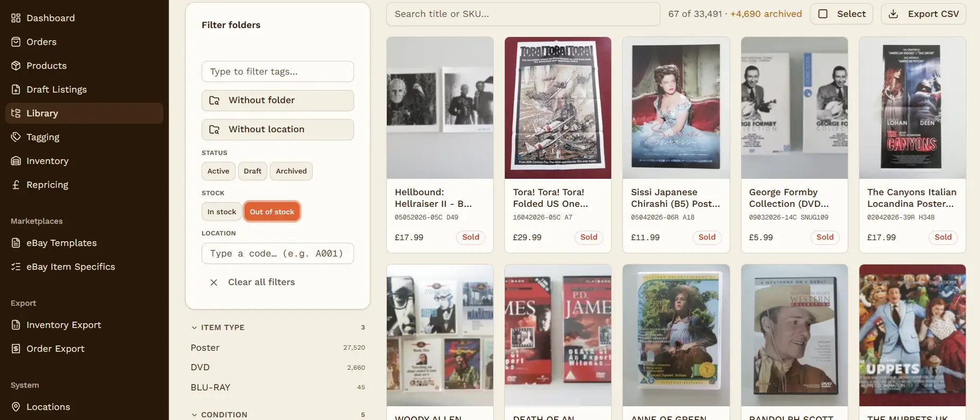Click the download icon on Export CSV

coord(893,14)
